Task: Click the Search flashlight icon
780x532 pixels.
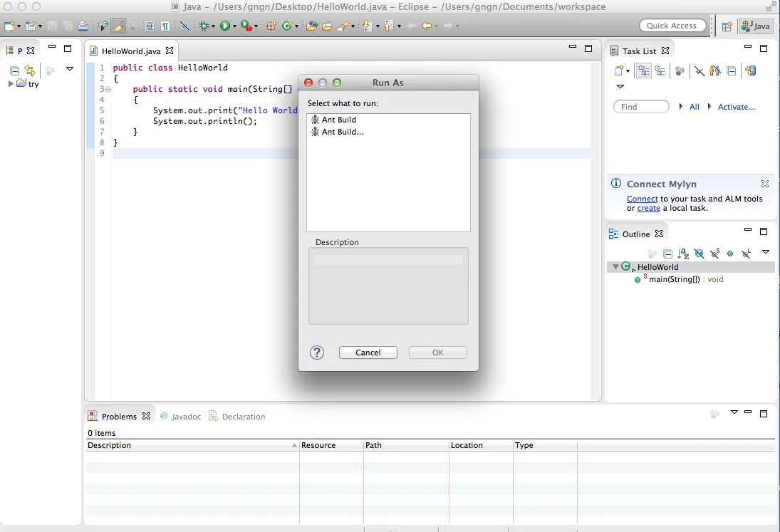Action: point(343,26)
